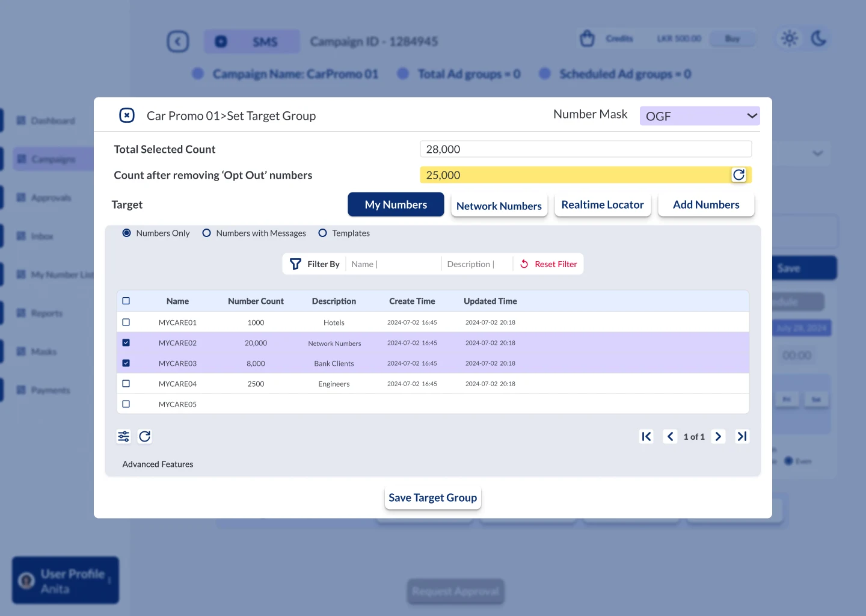Click the MYCARE03 name cell
This screenshot has width=866, height=616.
pyautogui.click(x=177, y=364)
